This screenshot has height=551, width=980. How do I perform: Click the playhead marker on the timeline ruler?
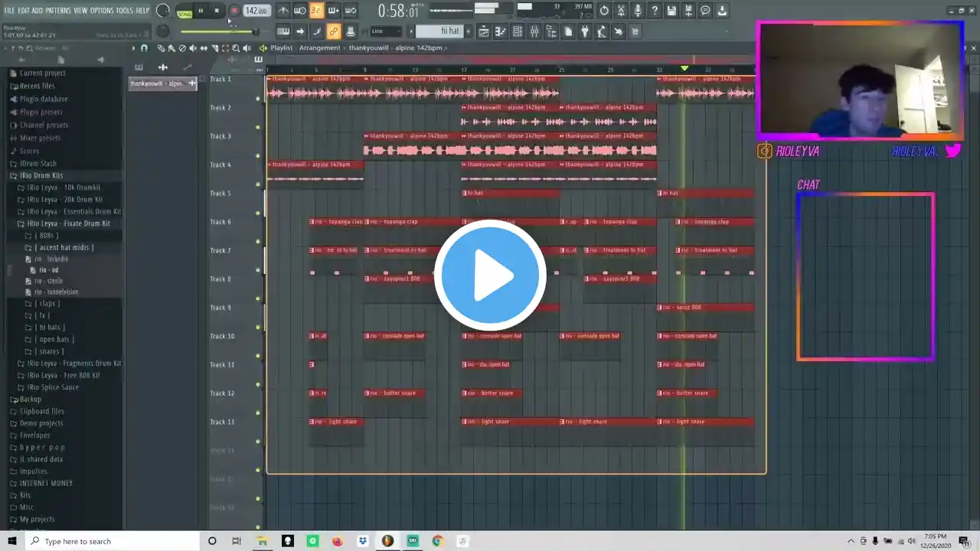[684, 69]
